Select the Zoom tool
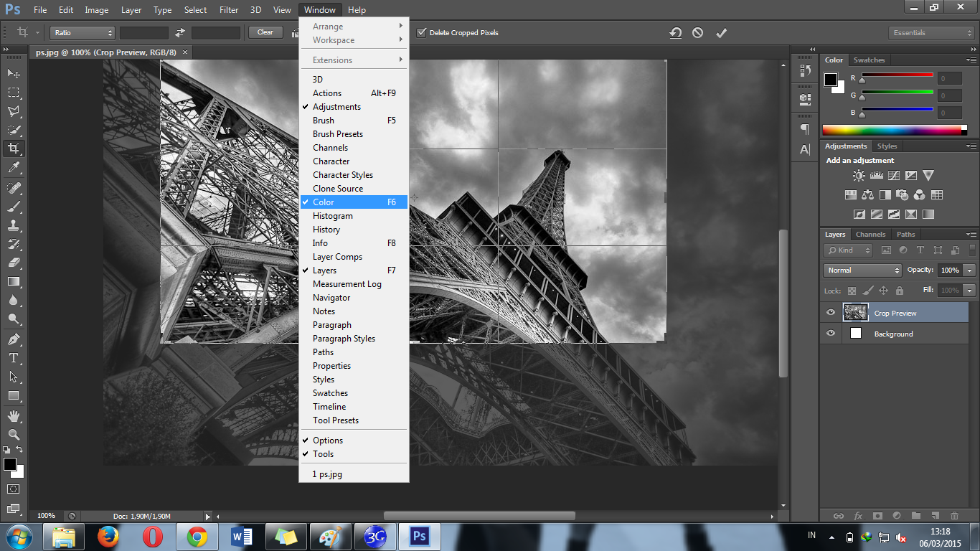Image resolution: width=980 pixels, height=551 pixels. 13,435
